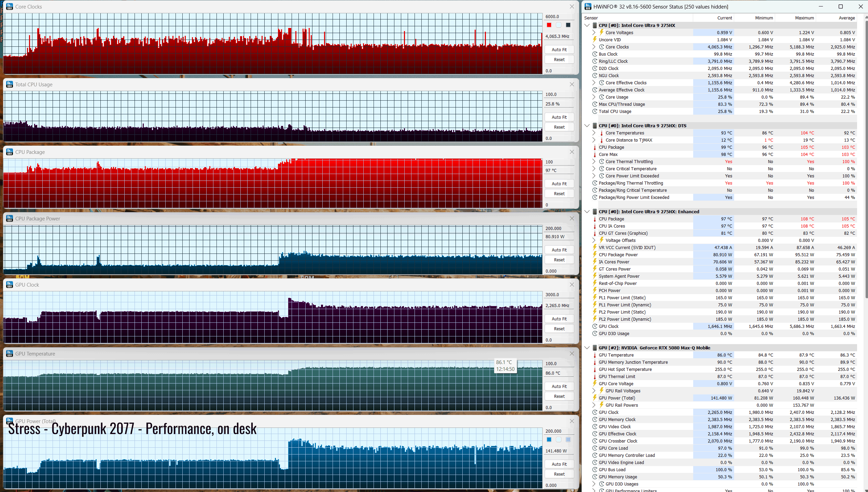This screenshot has height=492, width=868.
Task: Click the dark color swatch in Core Clocks graph
Action: point(568,25)
